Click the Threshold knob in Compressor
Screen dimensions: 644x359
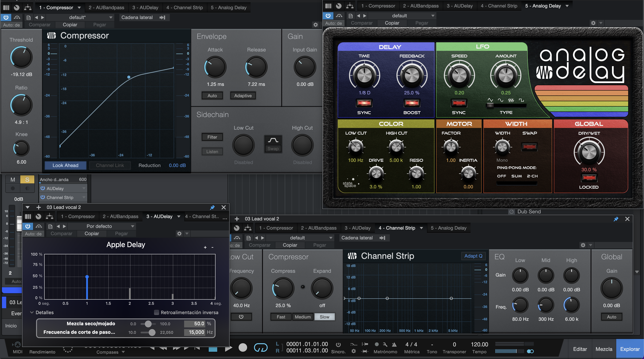point(21,57)
